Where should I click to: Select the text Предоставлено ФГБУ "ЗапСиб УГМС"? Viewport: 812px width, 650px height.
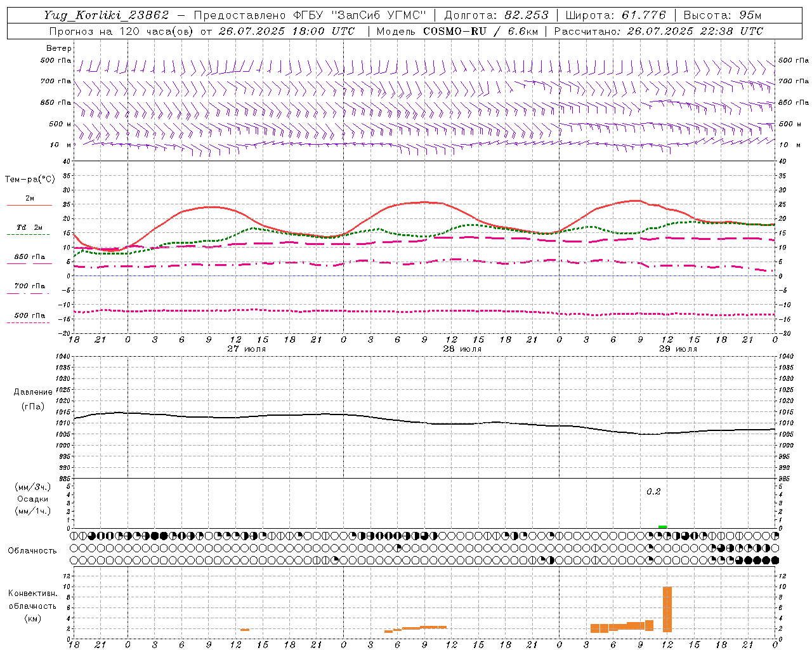tap(310, 15)
